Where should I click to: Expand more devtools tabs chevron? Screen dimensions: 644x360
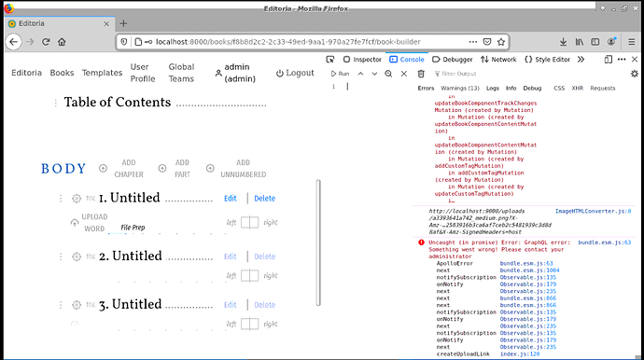point(581,60)
